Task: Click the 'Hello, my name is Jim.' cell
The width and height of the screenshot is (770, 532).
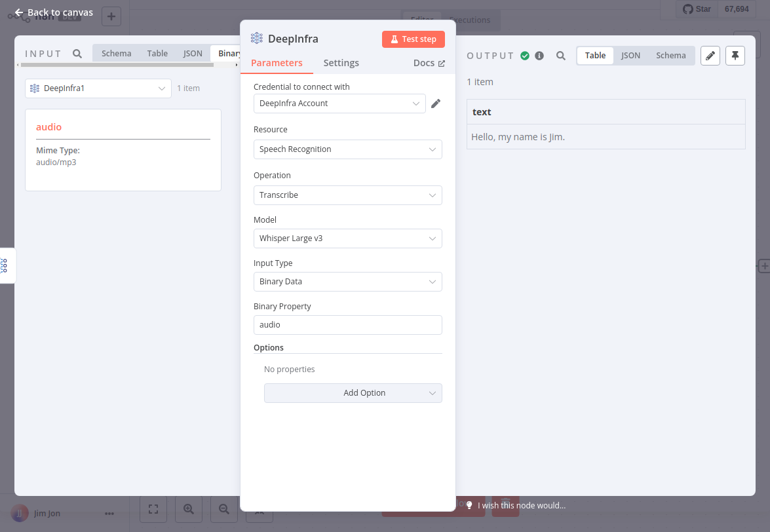Action: tap(606, 137)
